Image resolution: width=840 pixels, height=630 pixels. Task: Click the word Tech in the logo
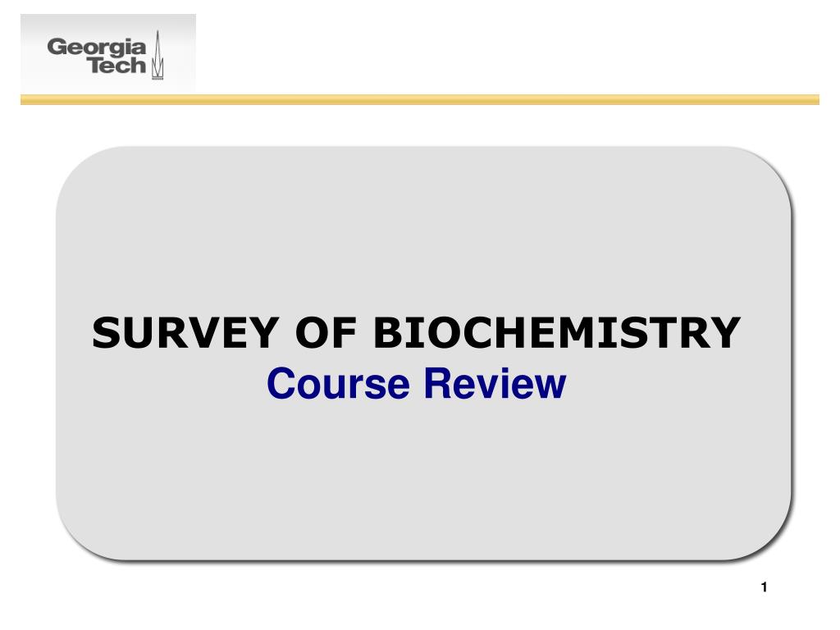click(x=116, y=66)
